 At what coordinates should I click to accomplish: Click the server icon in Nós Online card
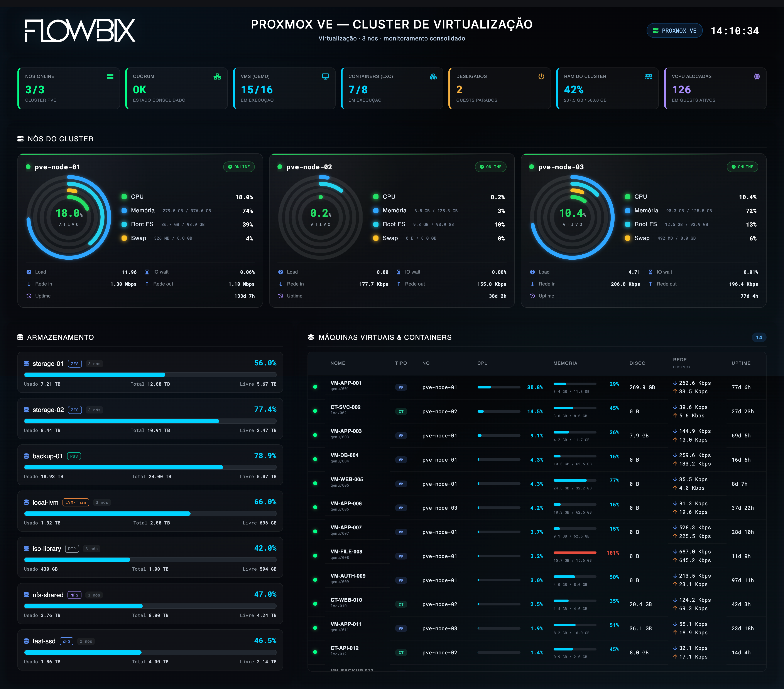110,77
